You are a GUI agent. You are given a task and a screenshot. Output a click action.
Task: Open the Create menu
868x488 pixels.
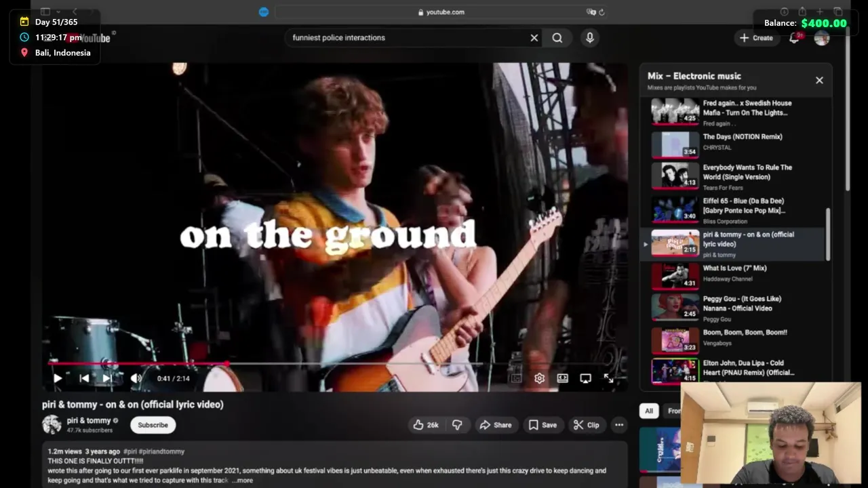tap(756, 38)
